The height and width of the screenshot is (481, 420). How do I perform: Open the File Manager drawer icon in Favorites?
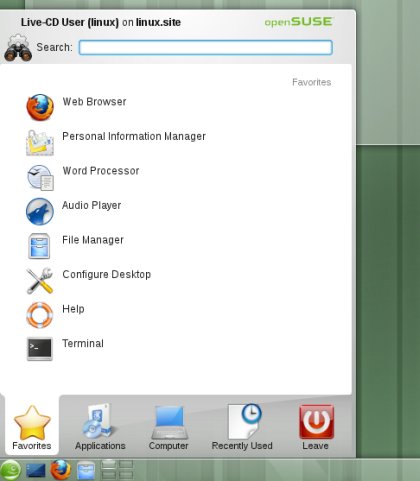(x=39, y=246)
